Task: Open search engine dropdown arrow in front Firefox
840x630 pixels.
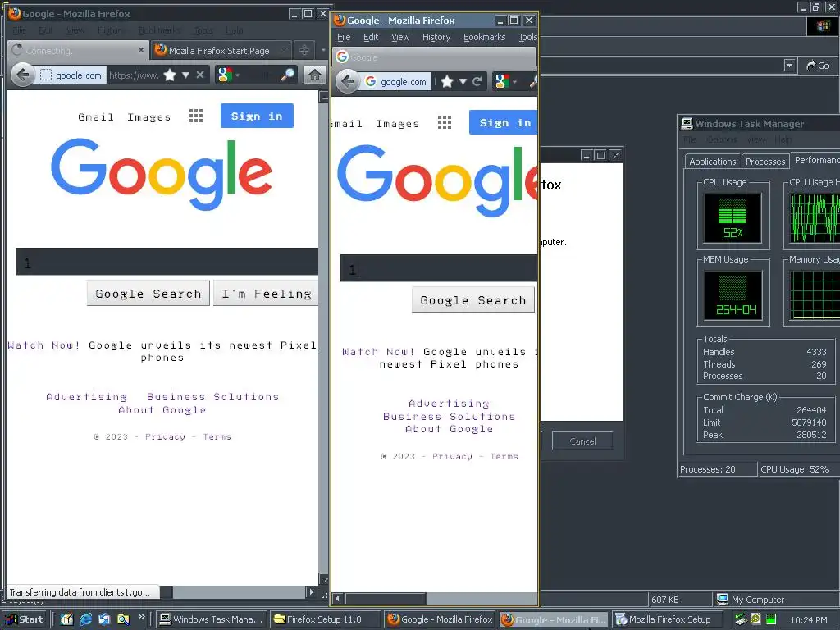Action: (514, 82)
